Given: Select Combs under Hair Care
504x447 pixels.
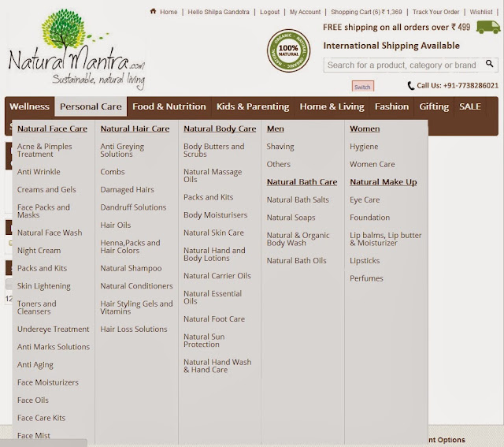Looking at the screenshot, I should 112,172.
